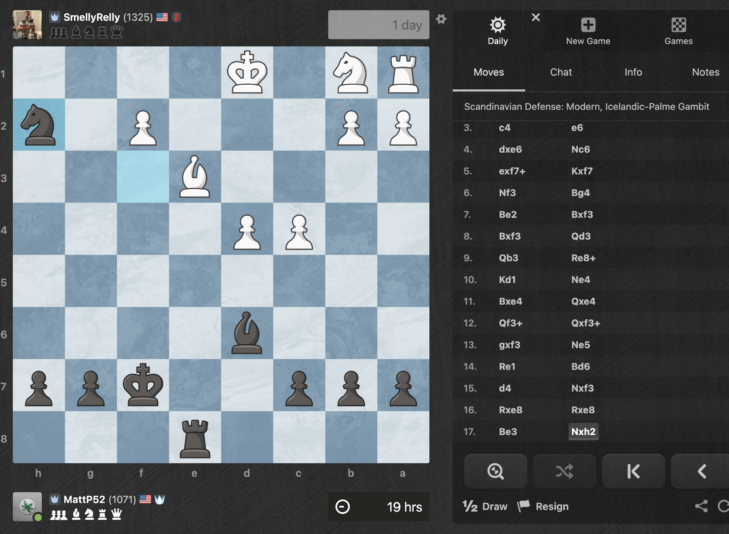Open SmellyRelly's profile name

[91, 17]
